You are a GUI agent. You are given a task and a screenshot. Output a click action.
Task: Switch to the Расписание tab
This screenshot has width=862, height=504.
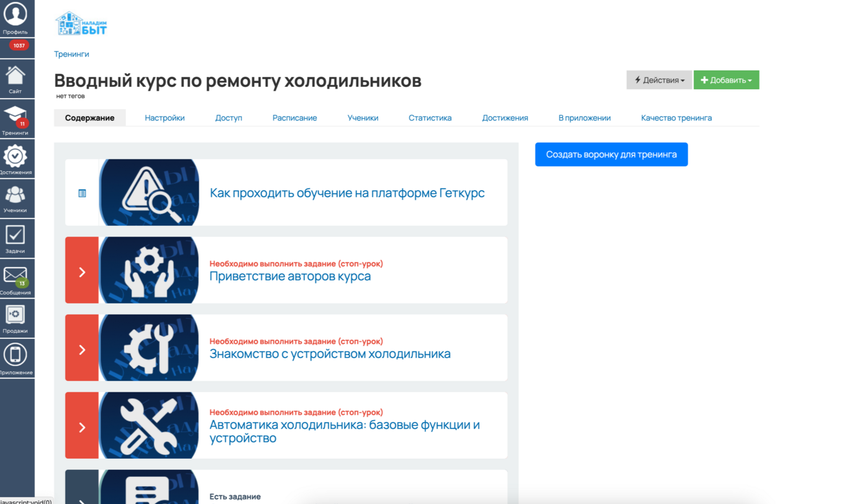(294, 118)
